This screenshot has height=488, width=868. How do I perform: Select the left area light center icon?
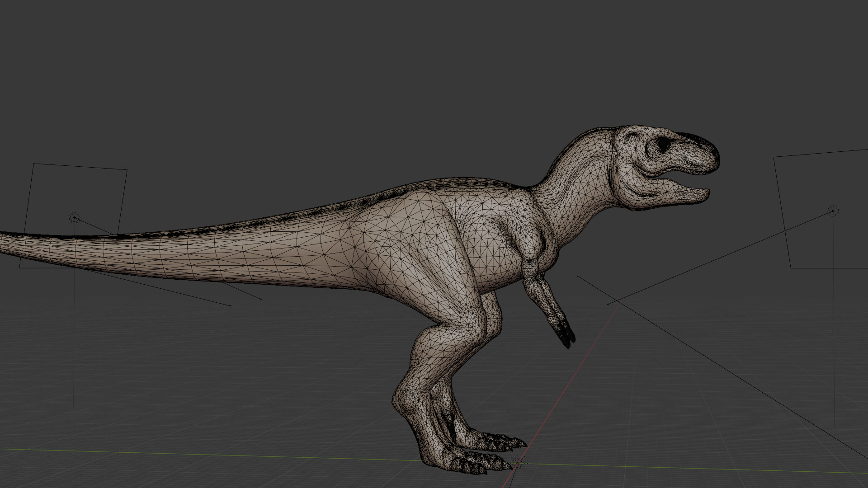click(75, 218)
